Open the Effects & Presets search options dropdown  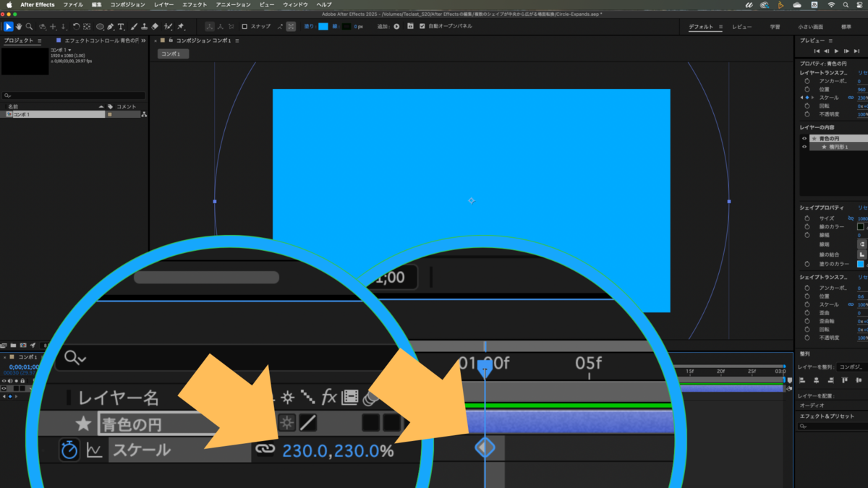pyautogui.click(x=803, y=427)
